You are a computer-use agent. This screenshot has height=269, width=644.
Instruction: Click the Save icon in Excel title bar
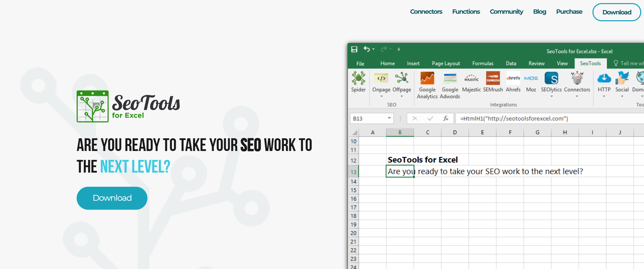(354, 49)
